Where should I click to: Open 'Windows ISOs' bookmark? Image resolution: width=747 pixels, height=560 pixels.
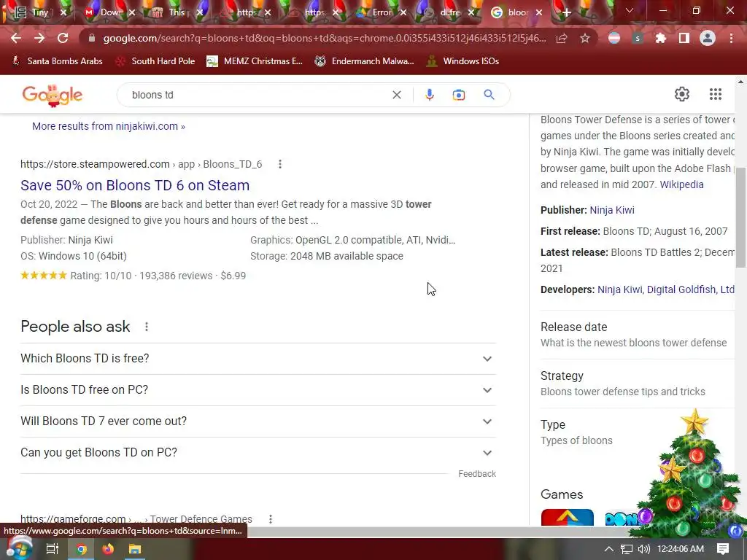tap(463, 61)
